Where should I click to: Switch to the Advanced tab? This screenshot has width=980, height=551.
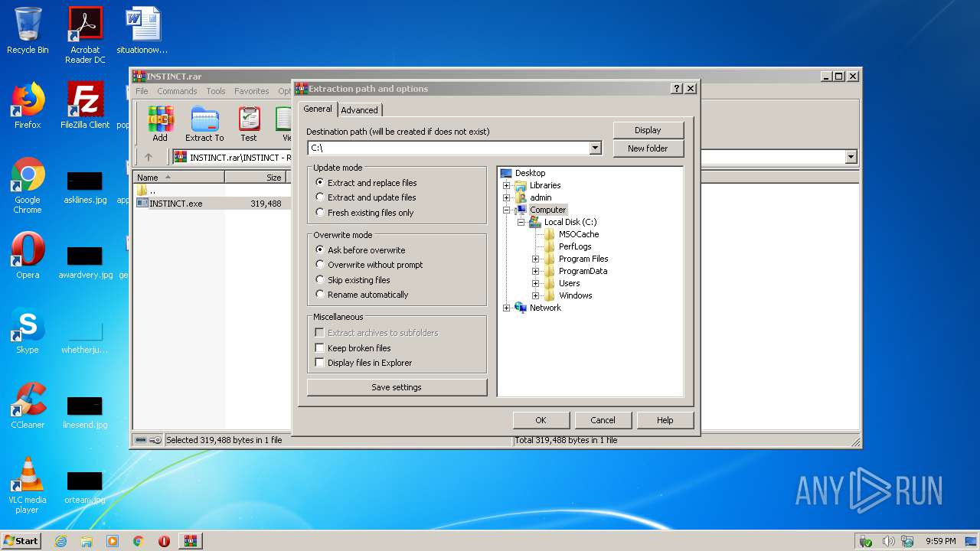tap(359, 110)
